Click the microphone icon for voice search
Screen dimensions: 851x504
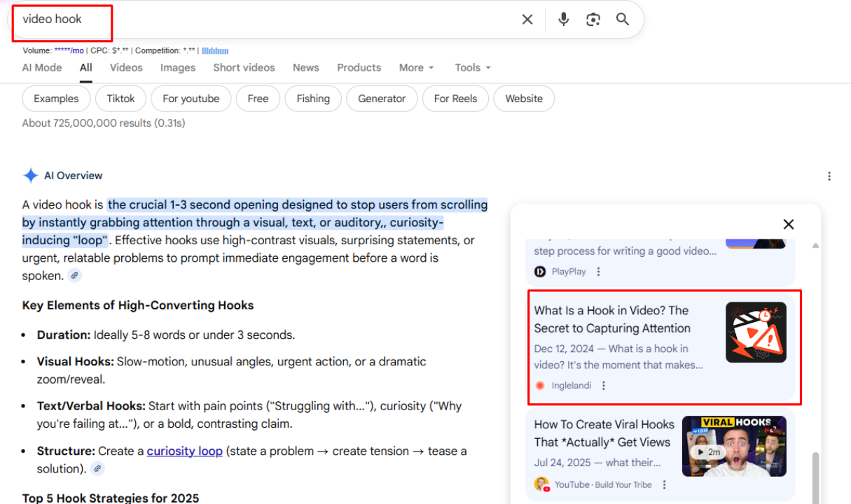tap(563, 19)
